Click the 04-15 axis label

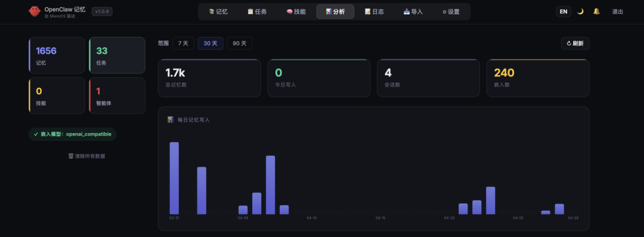tap(380, 218)
